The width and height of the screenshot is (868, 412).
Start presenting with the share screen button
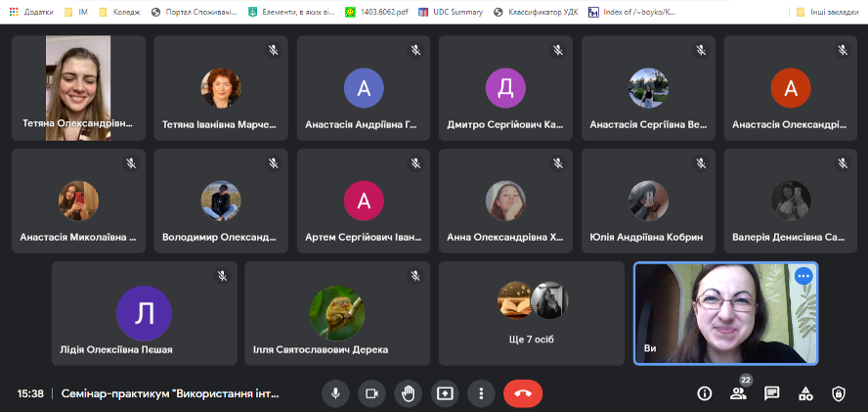[x=445, y=393]
